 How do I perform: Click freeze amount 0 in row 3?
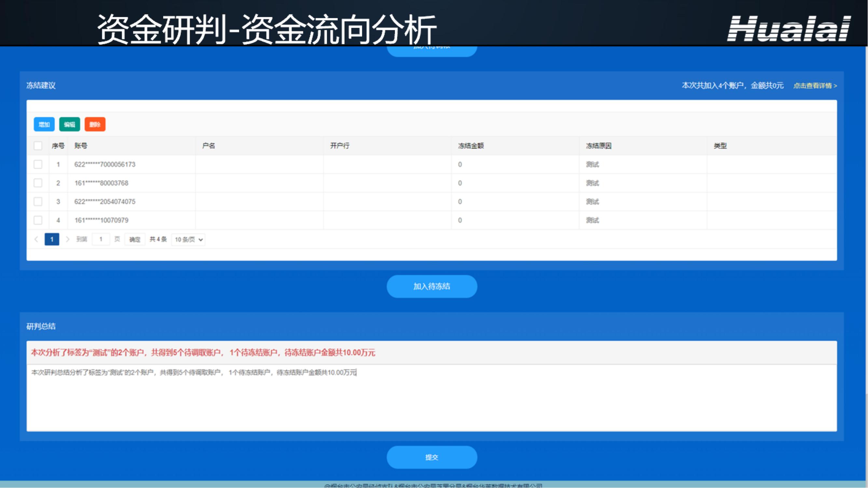click(460, 201)
